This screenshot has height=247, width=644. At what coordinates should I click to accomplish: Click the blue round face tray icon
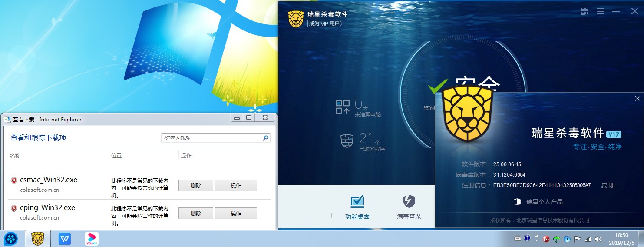tap(567, 239)
